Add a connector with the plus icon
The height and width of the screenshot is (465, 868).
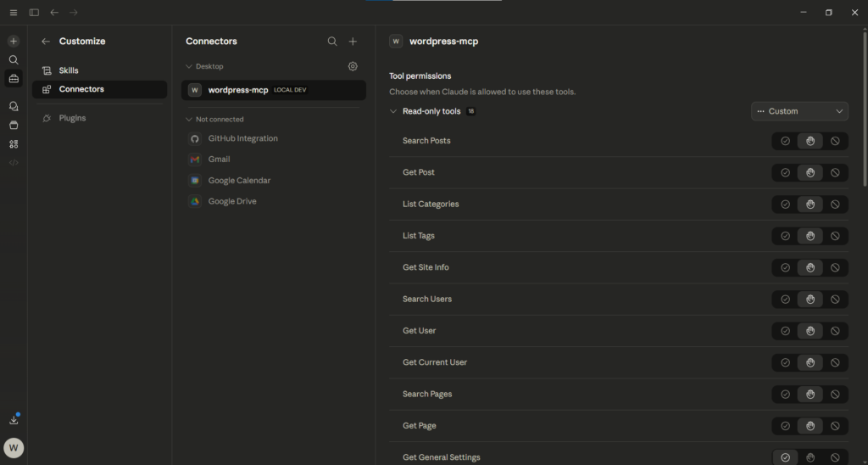[x=353, y=42]
